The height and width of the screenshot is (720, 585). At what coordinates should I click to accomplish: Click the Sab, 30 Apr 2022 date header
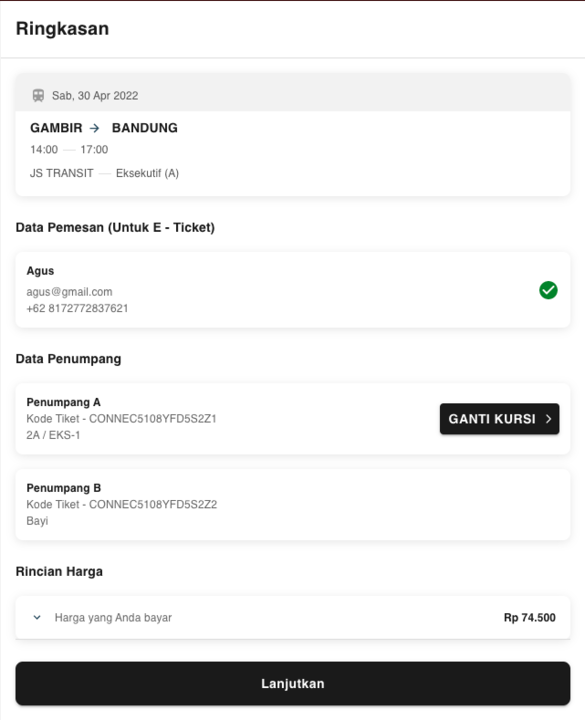tap(95, 96)
